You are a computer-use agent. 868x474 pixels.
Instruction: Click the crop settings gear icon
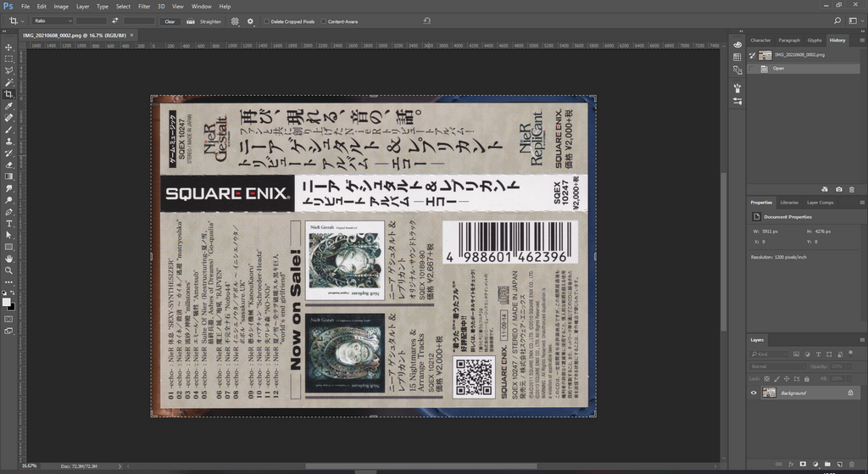250,21
